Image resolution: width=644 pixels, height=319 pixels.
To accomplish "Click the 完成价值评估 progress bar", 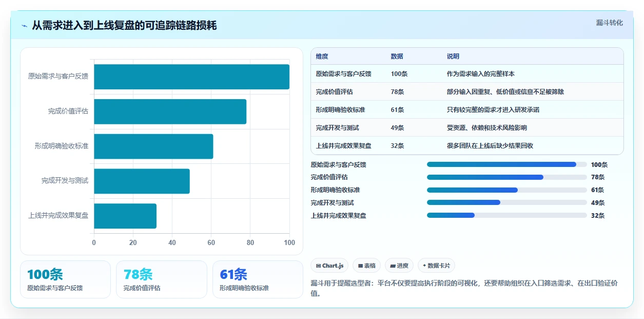I will [507, 177].
